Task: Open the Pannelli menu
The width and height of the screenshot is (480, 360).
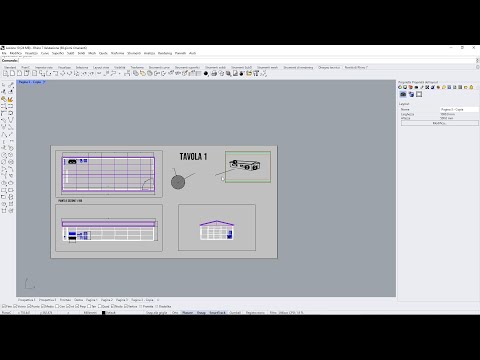Action: (x=180, y=53)
